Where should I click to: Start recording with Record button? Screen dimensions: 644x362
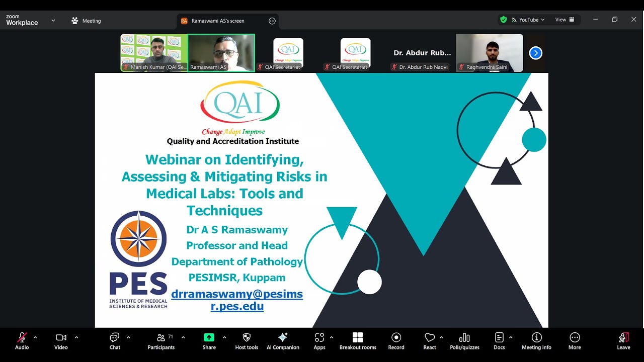396,341
